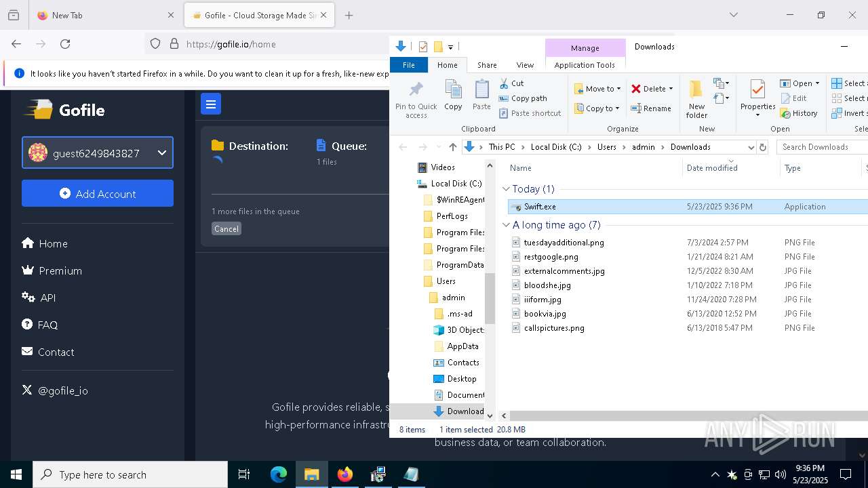This screenshot has height=488, width=868.
Task: Click the Windows Start button
Action: [x=16, y=474]
